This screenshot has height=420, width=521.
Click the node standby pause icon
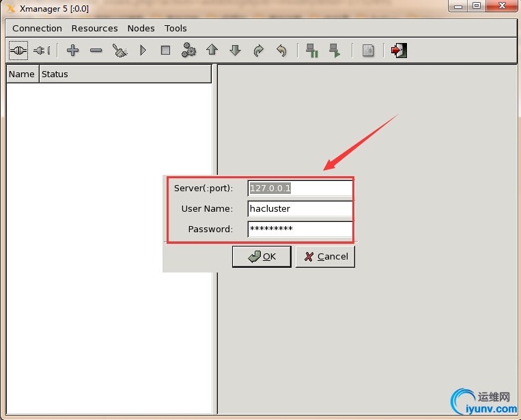tap(312, 51)
